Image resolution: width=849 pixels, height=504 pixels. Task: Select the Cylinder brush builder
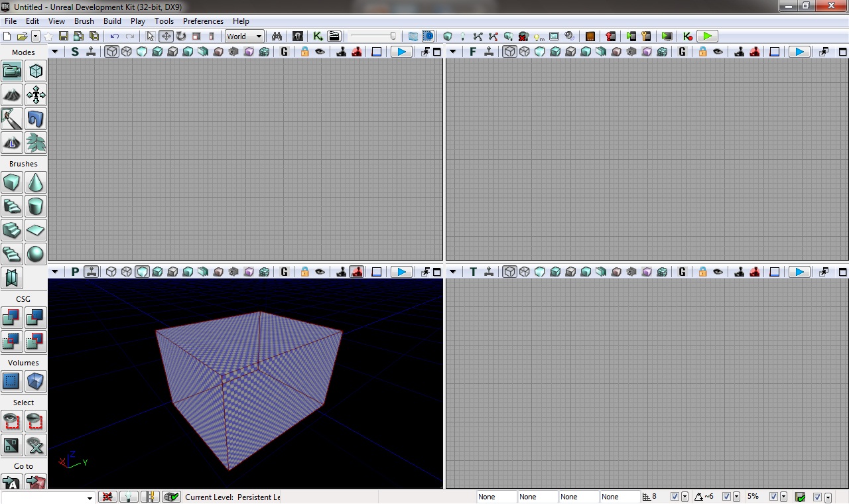(36, 206)
